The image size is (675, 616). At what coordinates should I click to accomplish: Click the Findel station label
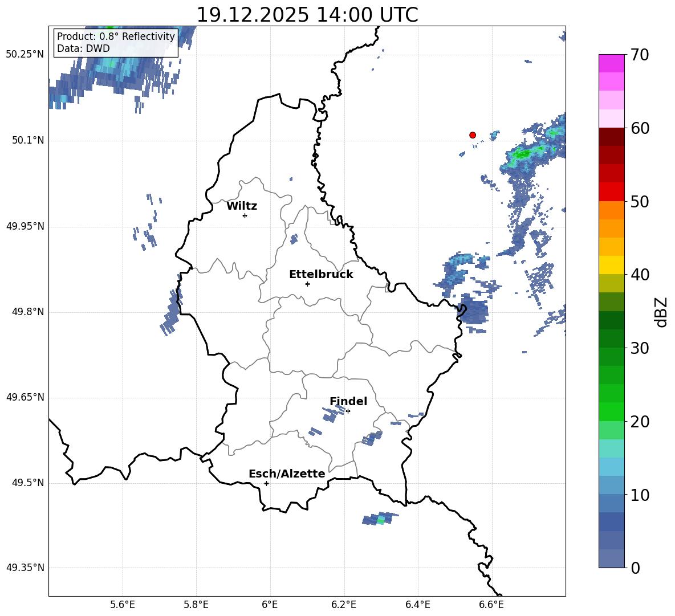348,401
